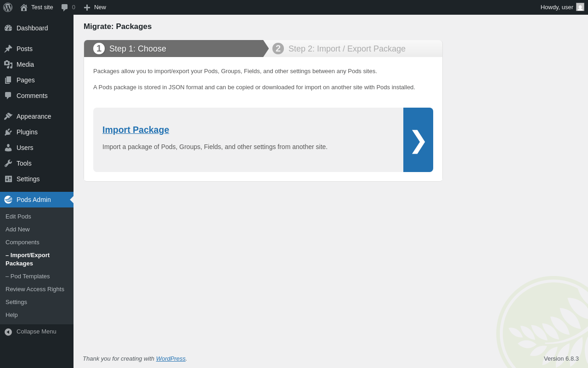The width and height of the screenshot is (588, 368).
Task: Go to Step 2: Import / Export Package
Action: [346, 49]
